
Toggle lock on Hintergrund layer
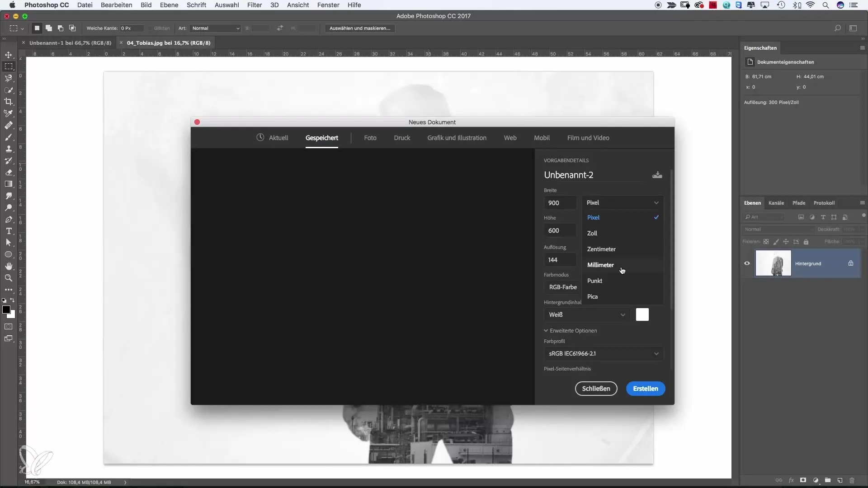[x=851, y=263]
